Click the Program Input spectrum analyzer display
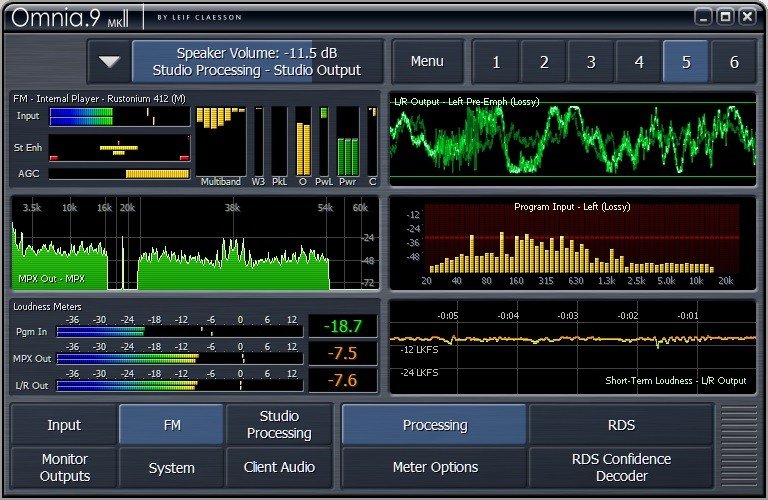Viewport: 768px width, 500px height. tap(573, 243)
